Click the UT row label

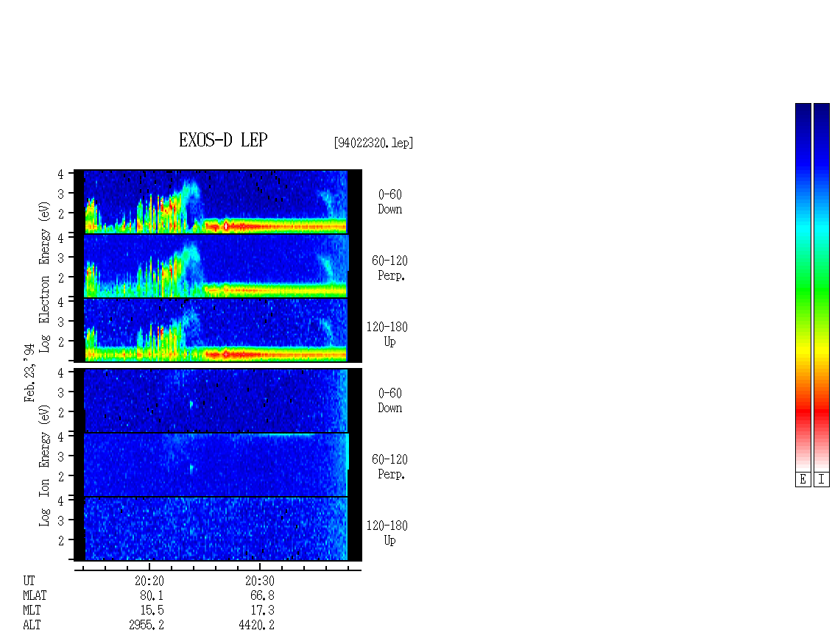pyautogui.click(x=29, y=581)
